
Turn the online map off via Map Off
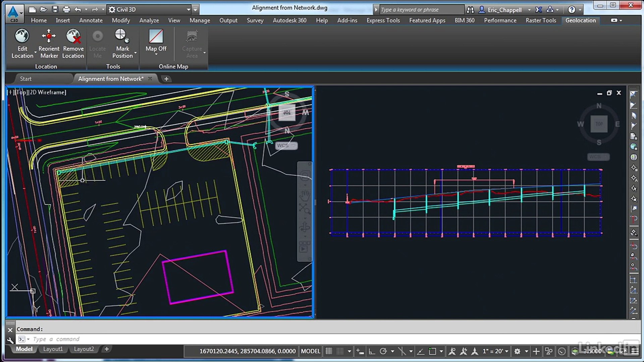[x=156, y=36]
